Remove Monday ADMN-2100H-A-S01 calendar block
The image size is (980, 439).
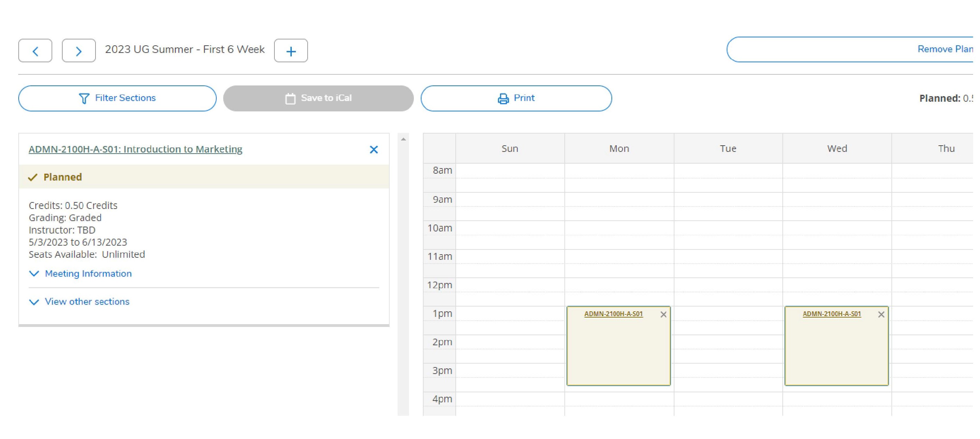663,314
